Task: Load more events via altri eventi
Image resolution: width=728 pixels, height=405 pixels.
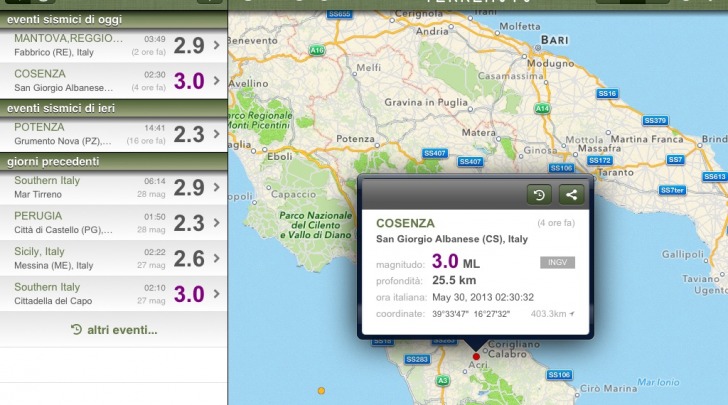Action: pos(114,330)
